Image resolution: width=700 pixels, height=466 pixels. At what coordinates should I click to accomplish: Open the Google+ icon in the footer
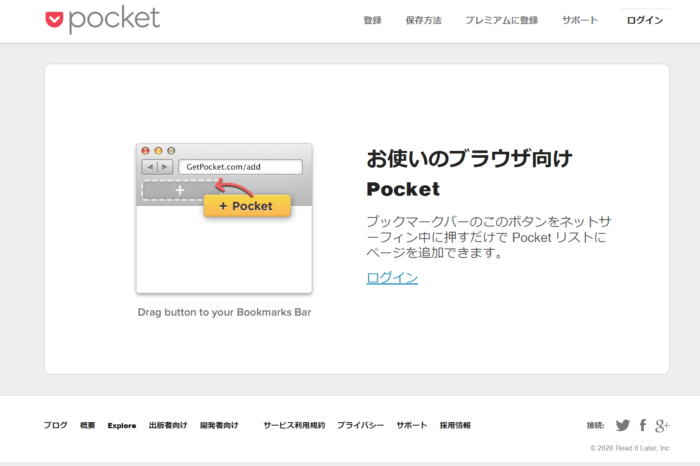(662, 425)
